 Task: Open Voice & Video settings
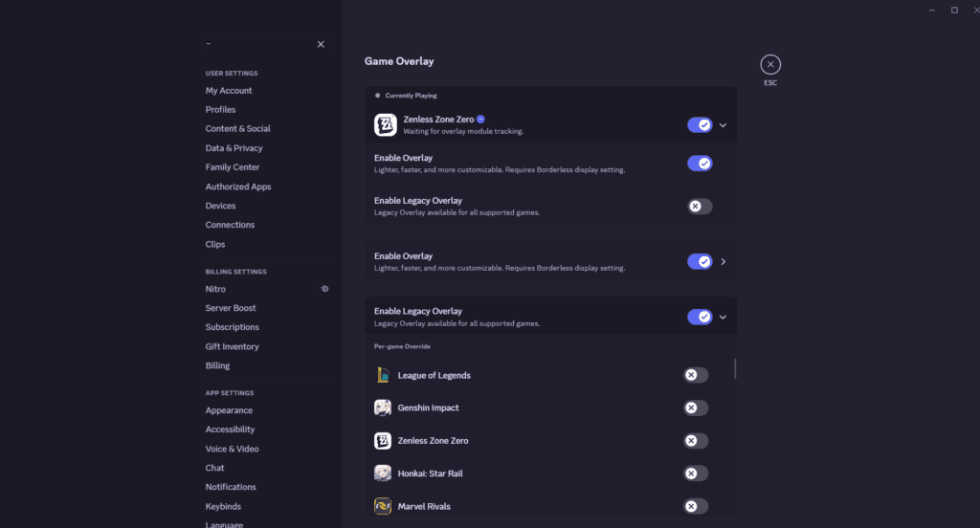point(232,449)
